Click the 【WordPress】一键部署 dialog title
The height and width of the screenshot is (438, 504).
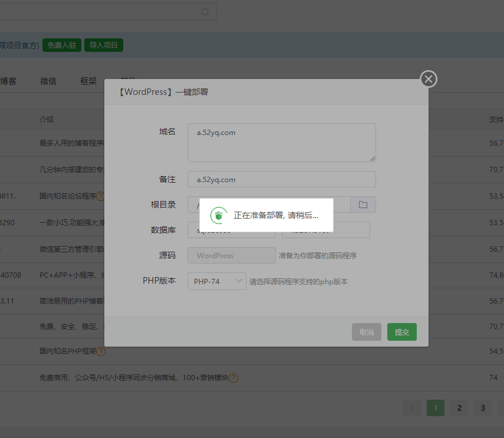tap(163, 92)
